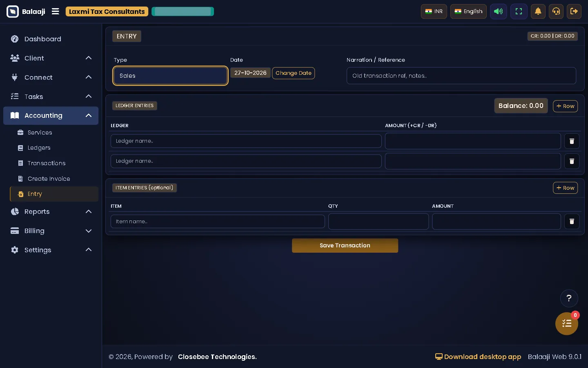Click the Narration / Reference field
Image resolution: width=588 pixels, height=368 pixels.
click(x=461, y=76)
